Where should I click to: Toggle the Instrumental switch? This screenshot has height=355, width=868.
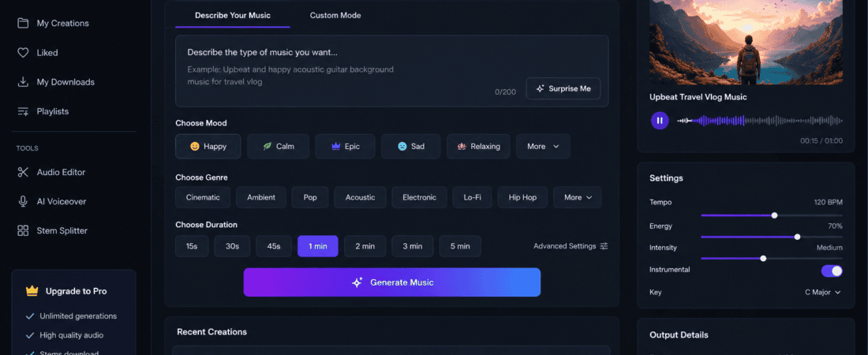click(832, 271)
